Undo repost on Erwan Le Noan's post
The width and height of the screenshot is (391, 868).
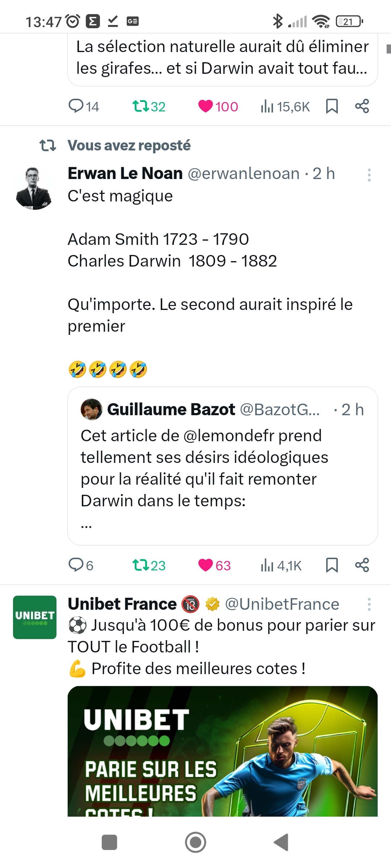tap(140, 565)
